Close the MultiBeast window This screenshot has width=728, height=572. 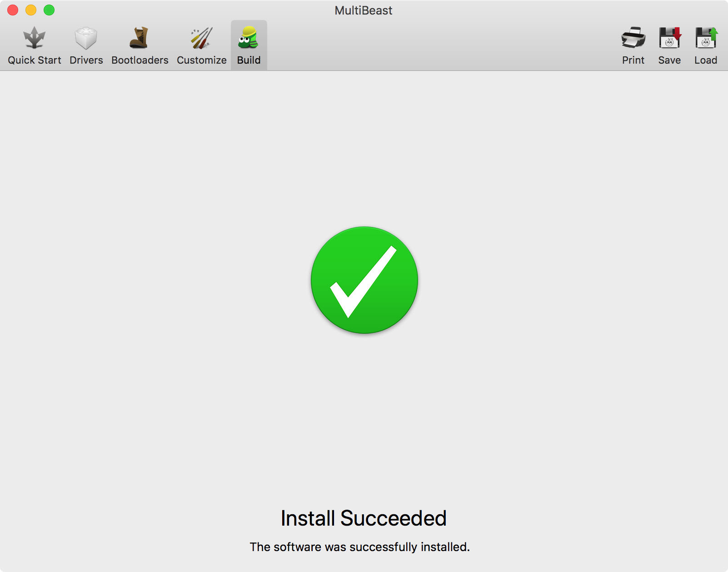click(x=13, y=10)
